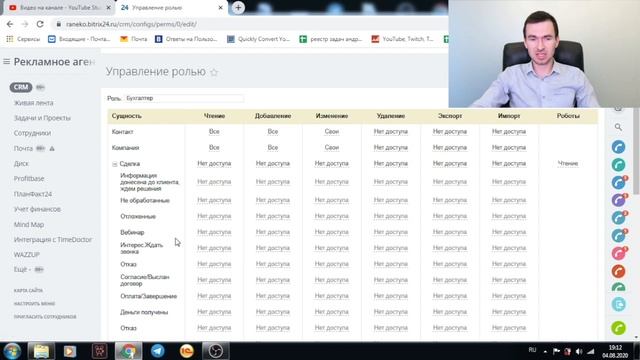Change Контакт Изменение permission Свои

[331, 131]
